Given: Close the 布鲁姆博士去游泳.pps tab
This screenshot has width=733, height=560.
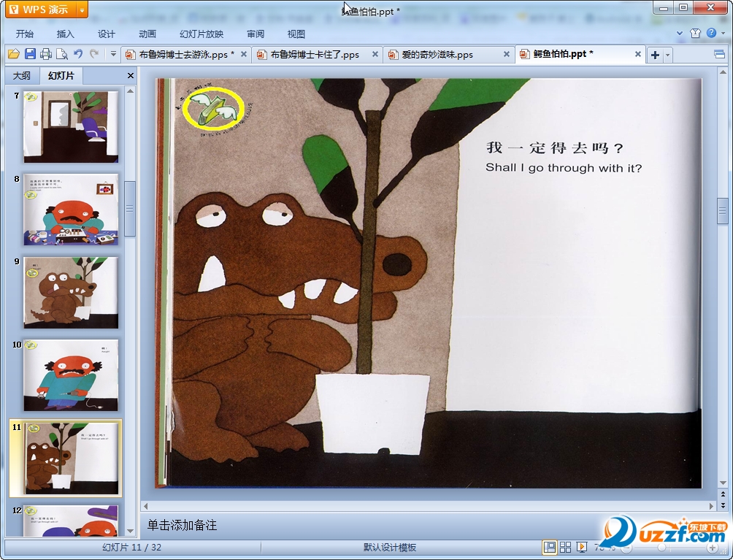Looking at the screenshot, I should coord(244,54).
